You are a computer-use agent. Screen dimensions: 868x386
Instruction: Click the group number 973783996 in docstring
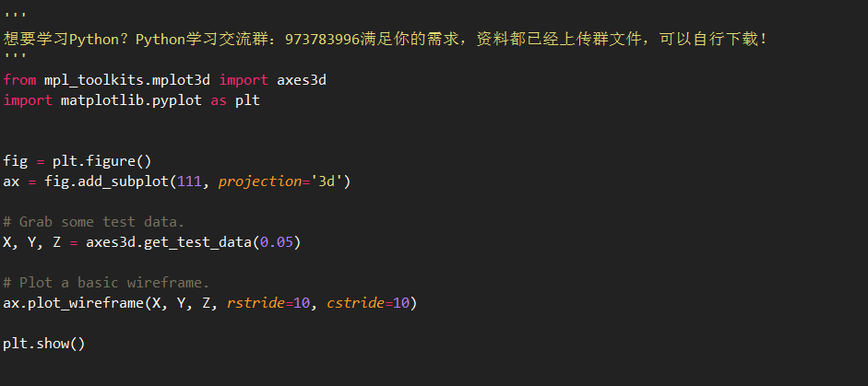322,40
